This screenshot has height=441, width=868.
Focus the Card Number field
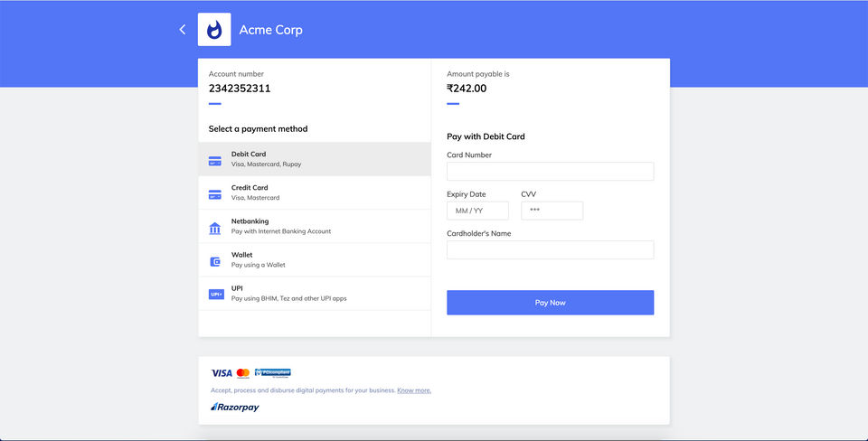point(550,172)
